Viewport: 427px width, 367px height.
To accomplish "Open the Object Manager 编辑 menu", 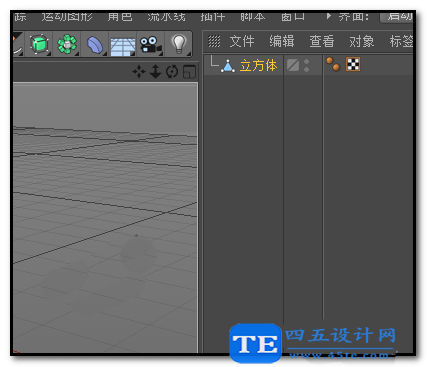I will click(x=282, y=41).
